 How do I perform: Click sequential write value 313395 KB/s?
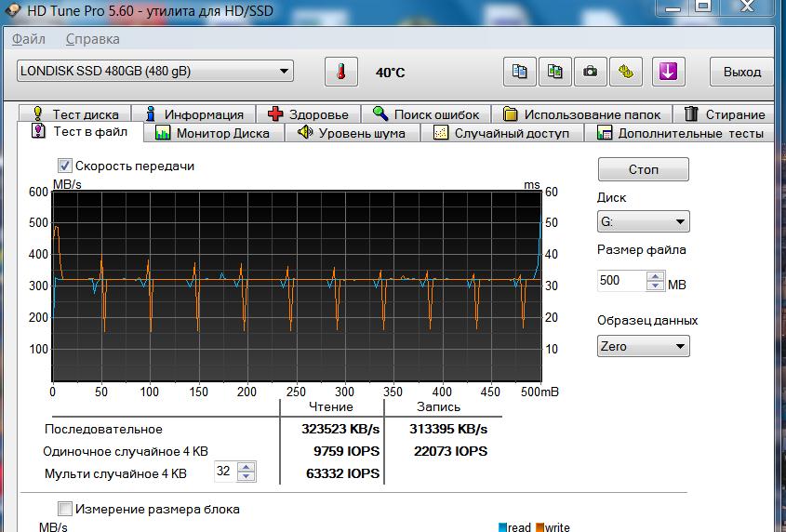click(448, 429)
